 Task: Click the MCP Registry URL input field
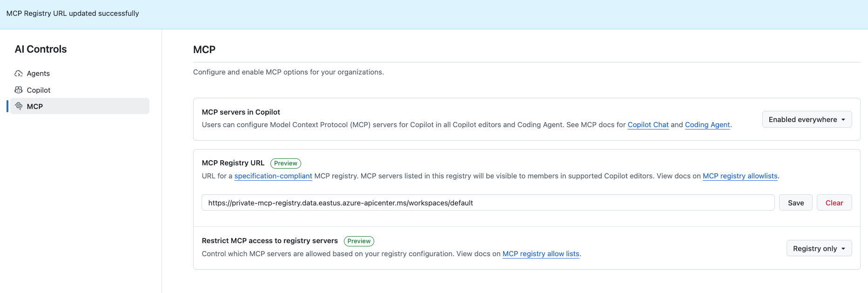pos(488,202)
